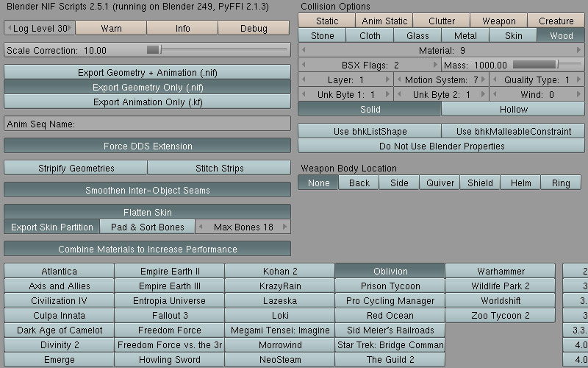588x368 pixels.
Task: Decrease Quality Type value
Action: click(495, 79)
